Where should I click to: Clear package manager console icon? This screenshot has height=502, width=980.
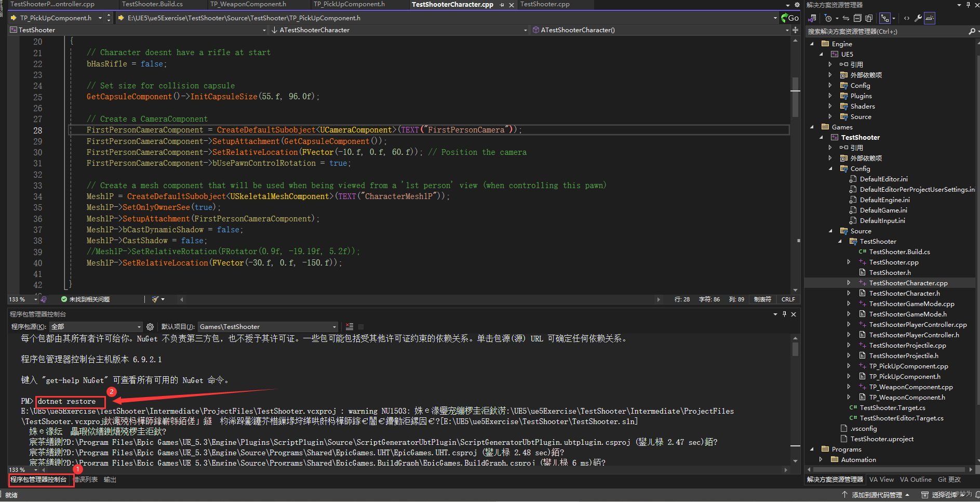pyautogui.click(x=350, y=327)
